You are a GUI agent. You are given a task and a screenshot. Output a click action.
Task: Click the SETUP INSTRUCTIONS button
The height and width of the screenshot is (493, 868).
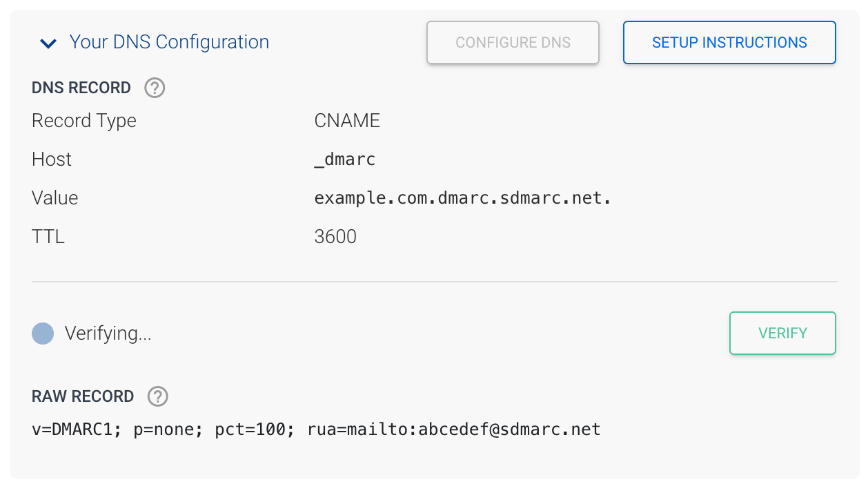[729, 42]
